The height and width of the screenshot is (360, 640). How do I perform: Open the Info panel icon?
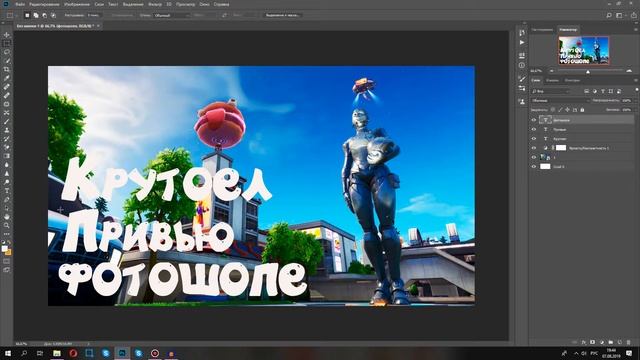[x=522, y=65]
